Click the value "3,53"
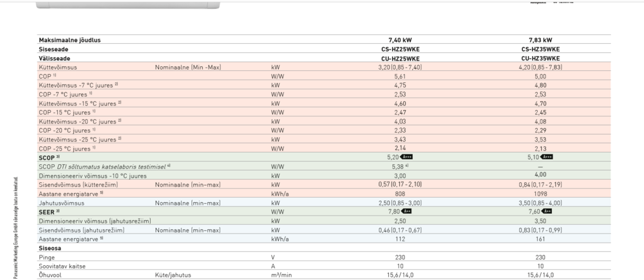The height and width of the screenshot is (280, 644). pyautogui.click(x=540, y=140)
